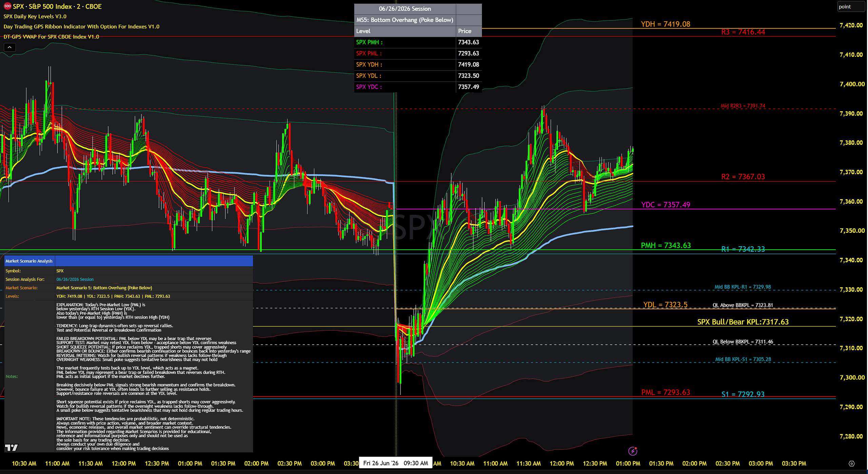
Task: Click the 'SPX · S&P 500 Index · 2 · CBOE' title
Action: pos(57,6)
